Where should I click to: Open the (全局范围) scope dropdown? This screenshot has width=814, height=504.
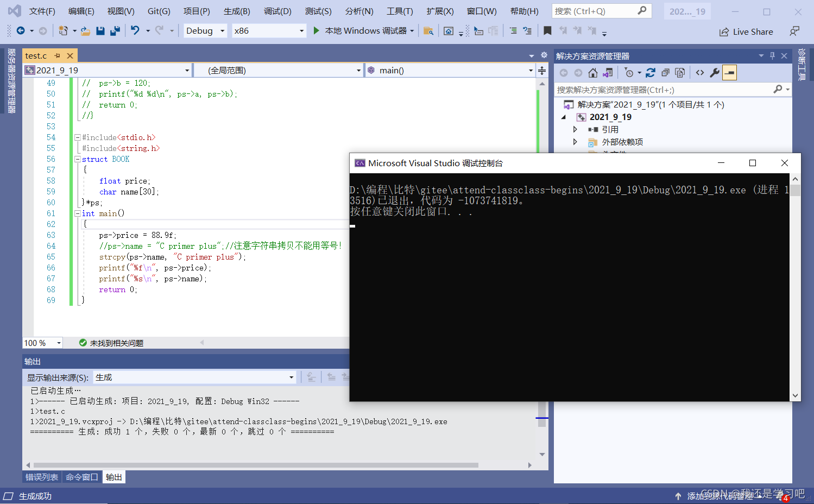coord(278,71)
